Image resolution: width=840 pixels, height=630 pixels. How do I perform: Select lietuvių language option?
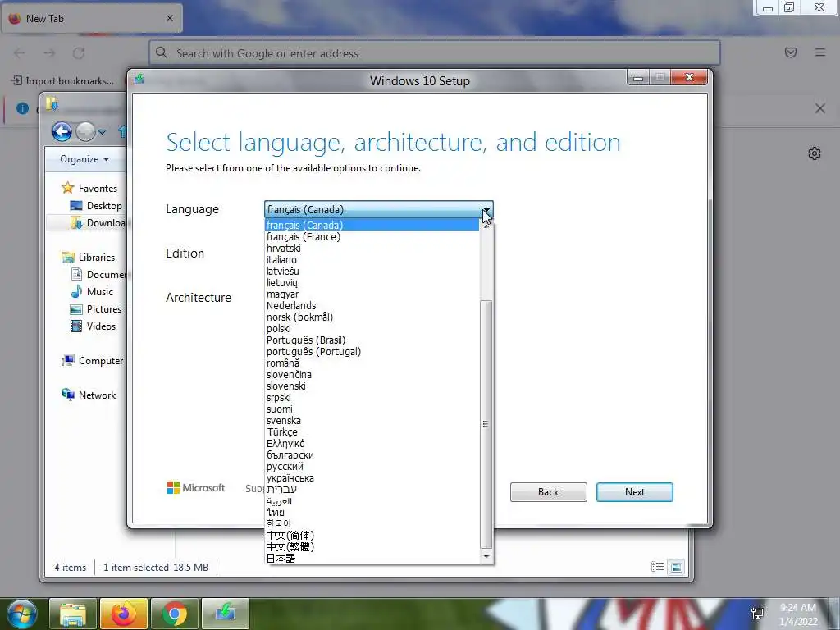(x=372, y=283)
